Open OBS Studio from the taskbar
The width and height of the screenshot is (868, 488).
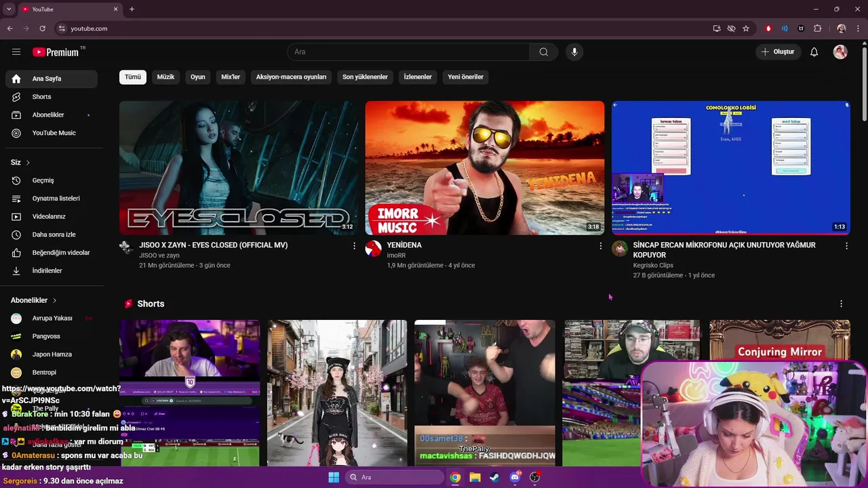click(534, 477)
